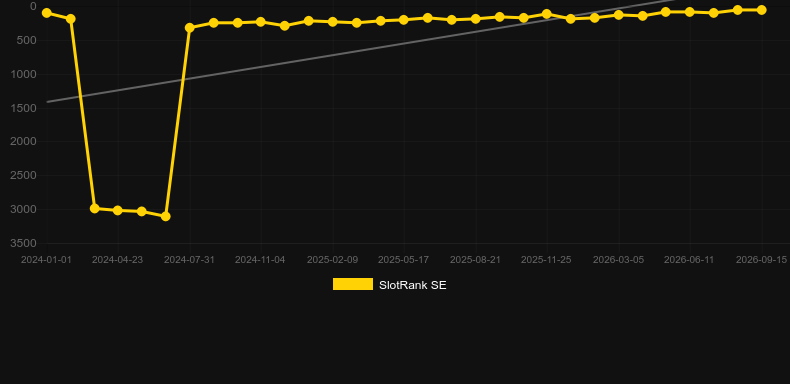Click the data point above 2025-08-21
The image size is (790, 384).
coord(475,19)
